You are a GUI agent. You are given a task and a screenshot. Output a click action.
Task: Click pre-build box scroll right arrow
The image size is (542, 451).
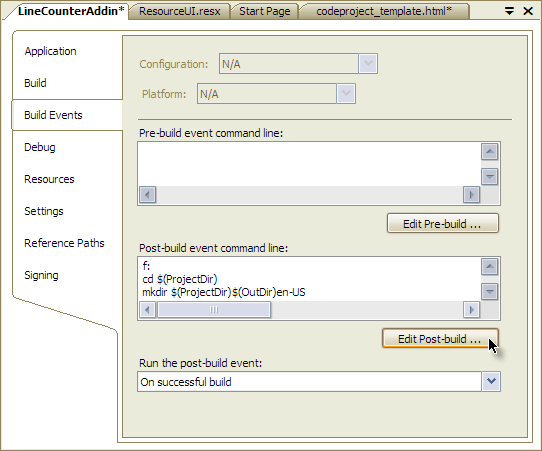click(471, 195)
